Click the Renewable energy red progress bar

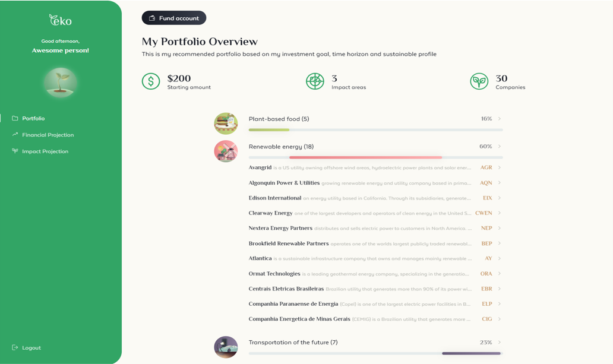click(x=365, y=157)
